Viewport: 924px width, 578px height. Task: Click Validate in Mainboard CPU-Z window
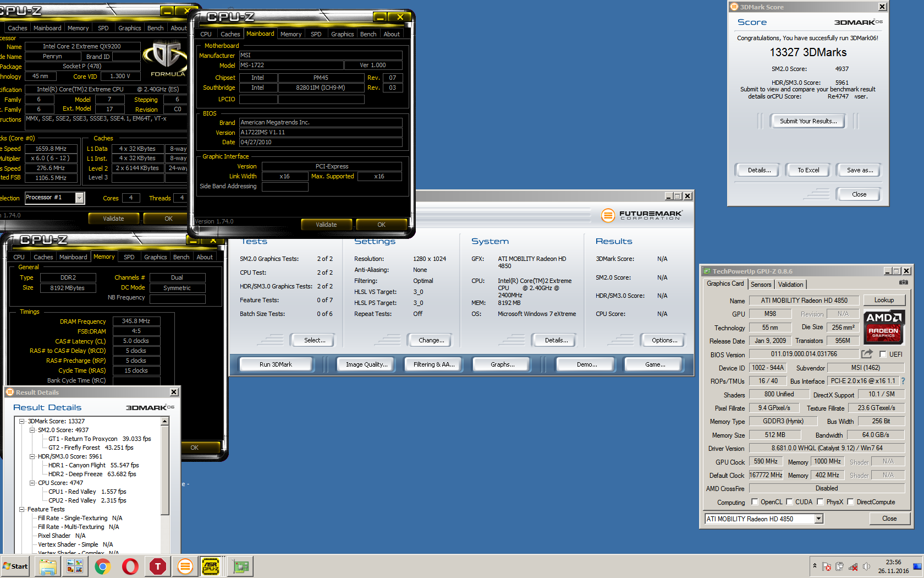pyautogui.click(x=326, y=225)
